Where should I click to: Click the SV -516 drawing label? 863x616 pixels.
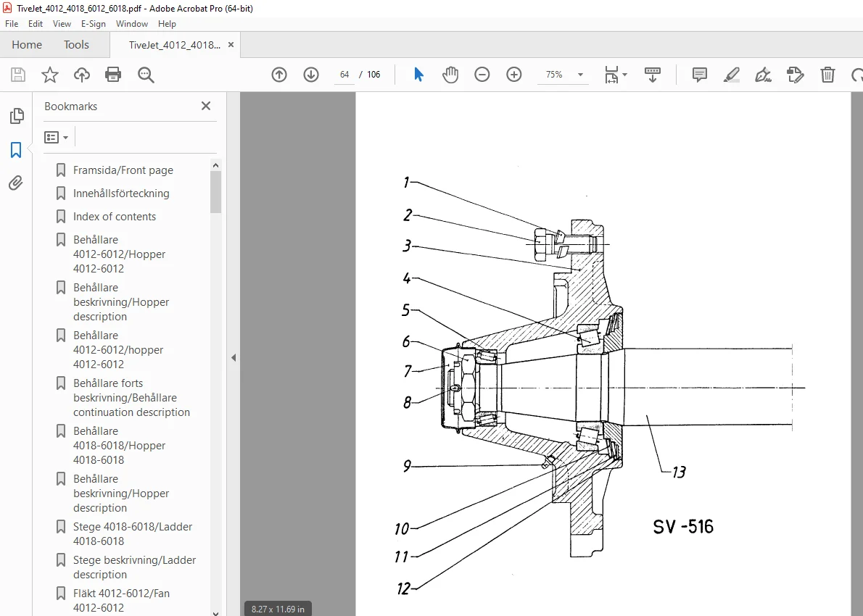(x=683, y=527)
